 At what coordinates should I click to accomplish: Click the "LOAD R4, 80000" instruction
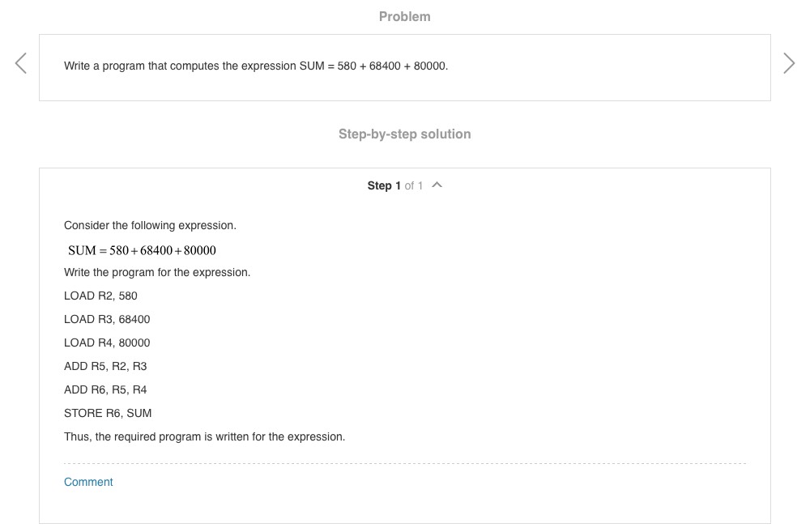(x=107, y=343)
